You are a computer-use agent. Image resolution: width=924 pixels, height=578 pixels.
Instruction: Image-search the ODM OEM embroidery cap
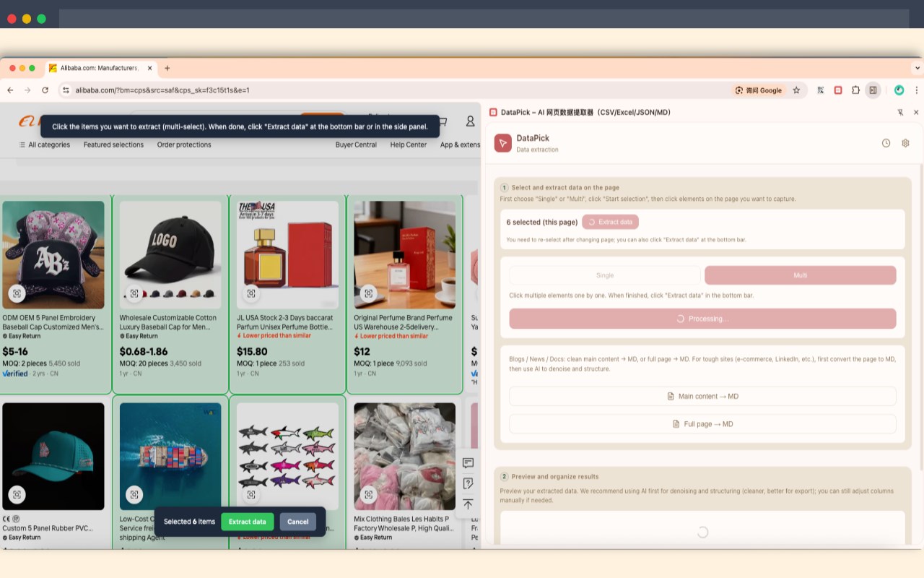[x=17, y=293]
